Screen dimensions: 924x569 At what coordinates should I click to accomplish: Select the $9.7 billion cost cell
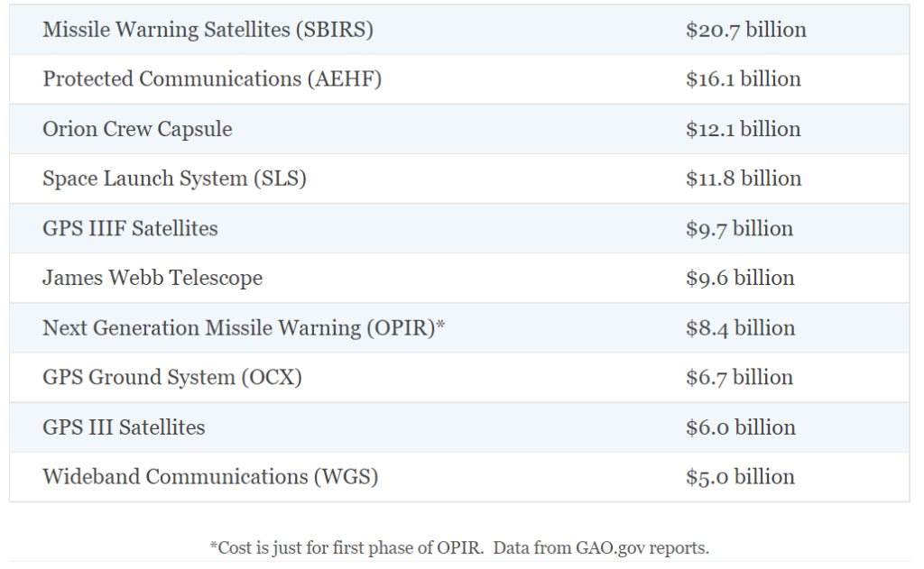tap(739, 228)
